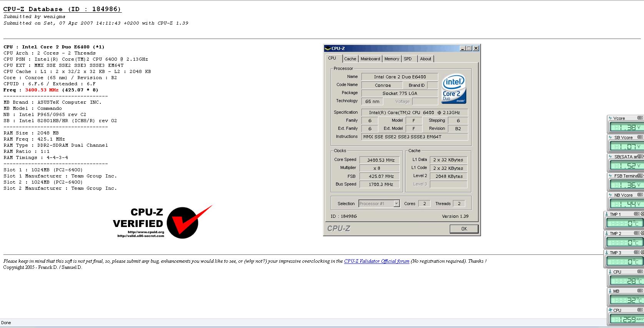Click the 'RAM Timings : 4-4-3-4' line
The height and width of the screenshot is (328, 644).
(x=36, y=157)
